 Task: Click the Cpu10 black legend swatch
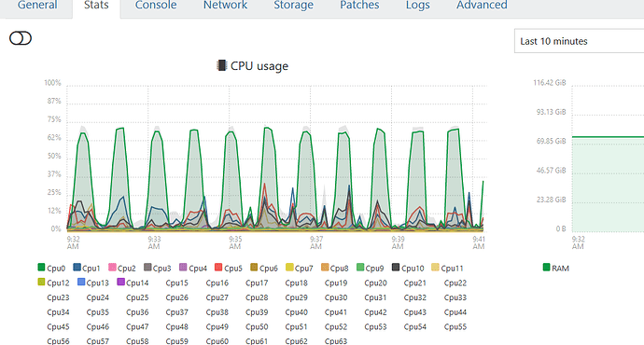pos(396,268)
